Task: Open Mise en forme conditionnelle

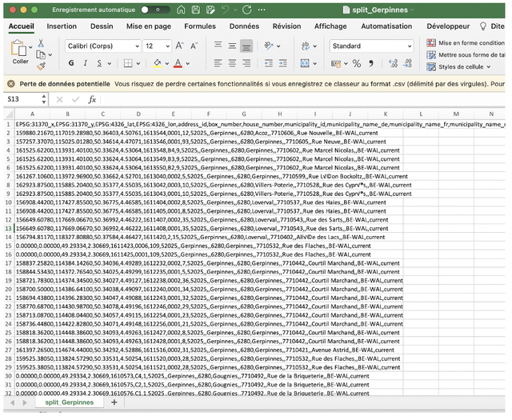Action: click(466, 42)
